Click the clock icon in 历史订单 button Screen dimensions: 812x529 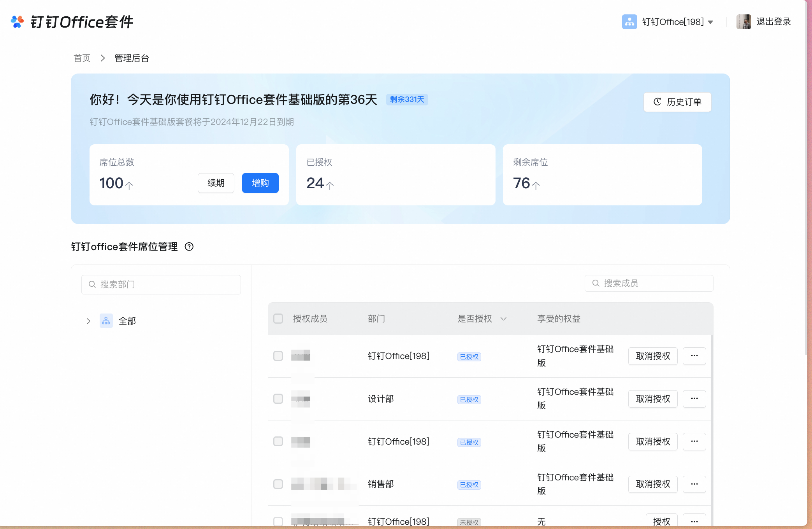click(x=657, y=102)
